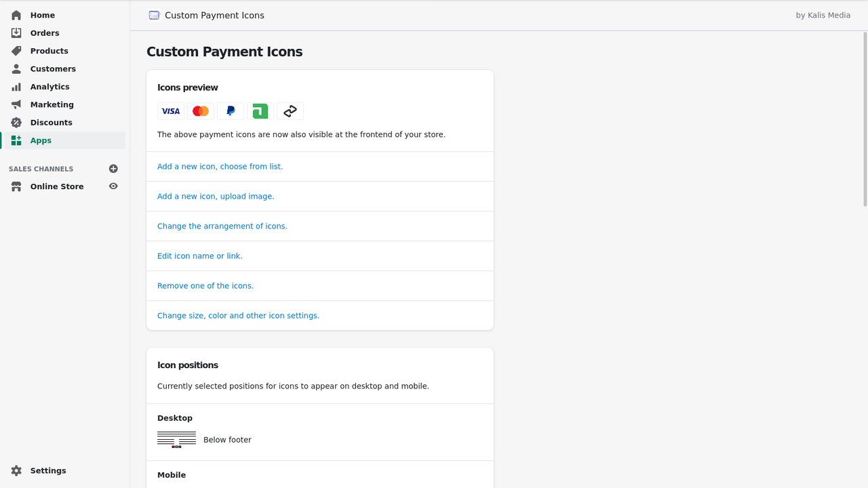868x488 pixels.
Task: Click the SALES CHANNELS heading
Action: (41, 169)
